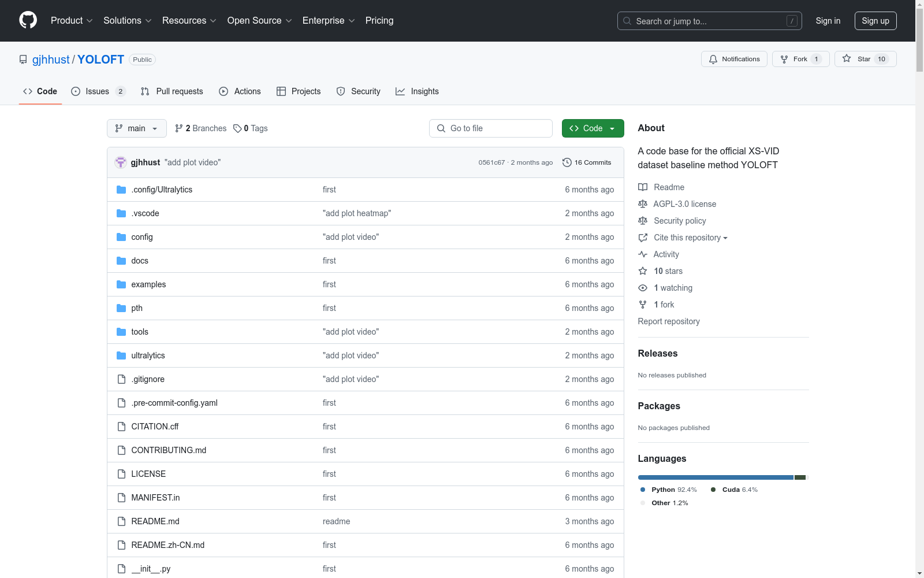Screen dimensions: 924x578
Task: Click the Python segment in languages bar
Action: tap(715, 477)
